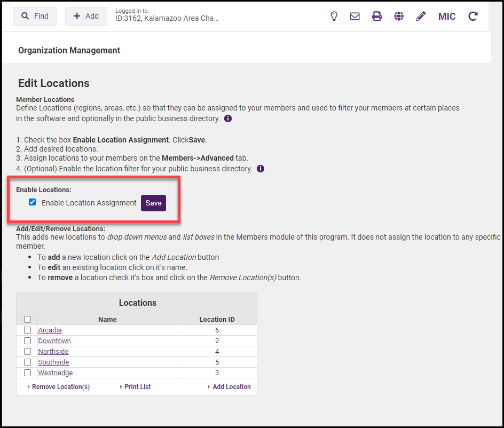Image resolution: width=504 pixels, height=428 pixels.
Task: Open the Downtown location link
Action: pyautogui.click(x=54, y=341)
